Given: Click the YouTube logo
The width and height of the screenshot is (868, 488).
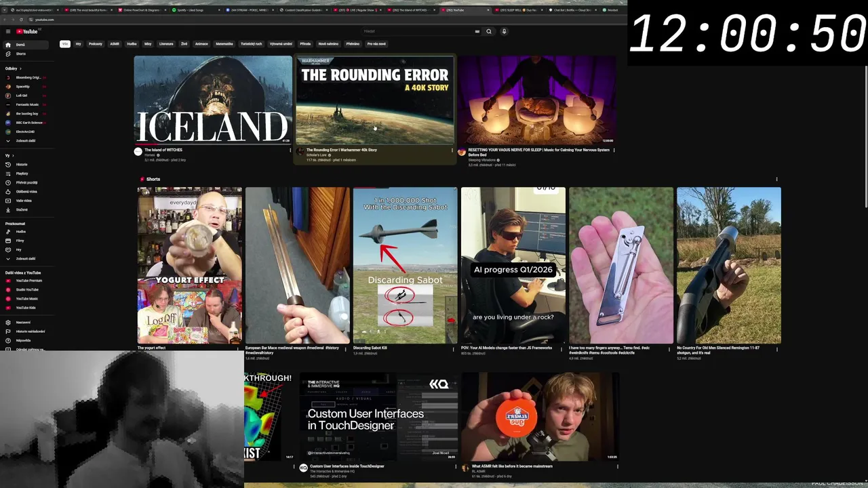Looking at the screenshot, I should point(27,31).
